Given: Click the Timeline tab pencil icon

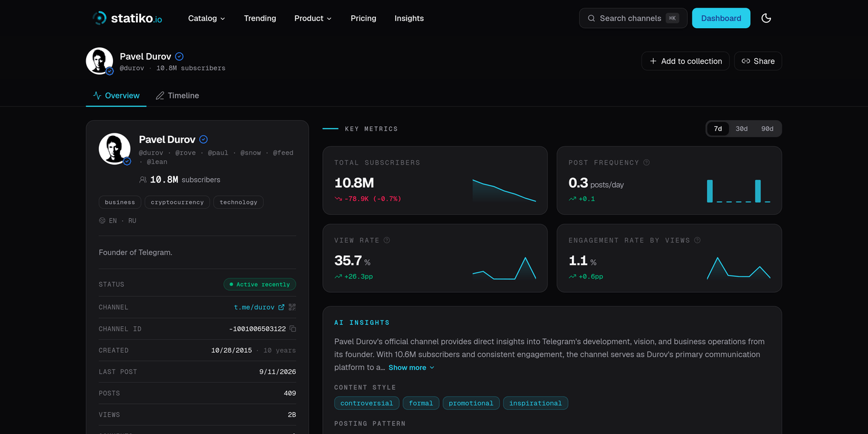Looking at the screenshot, I should point(160,96).
